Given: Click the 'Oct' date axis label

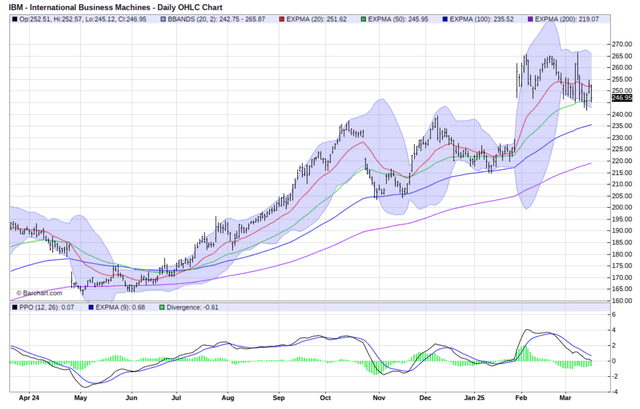Looking at the screenshot, I should point(325,398).
